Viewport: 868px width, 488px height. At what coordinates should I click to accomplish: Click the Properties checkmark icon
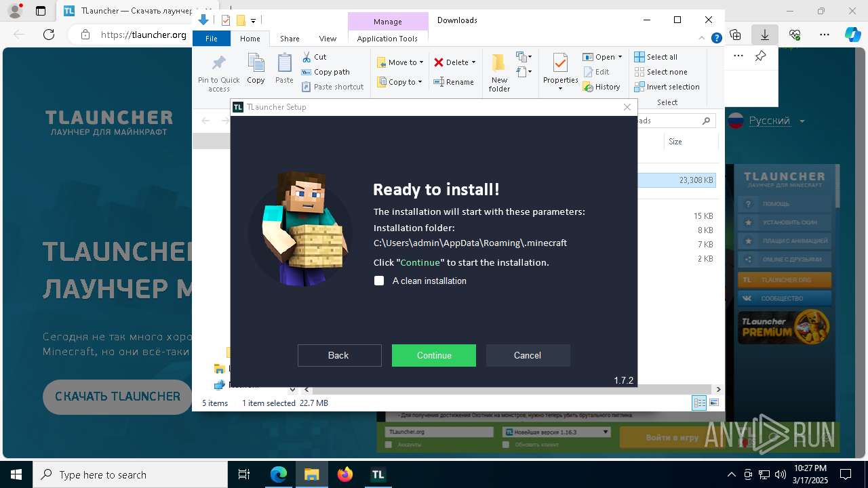point(560,64)
